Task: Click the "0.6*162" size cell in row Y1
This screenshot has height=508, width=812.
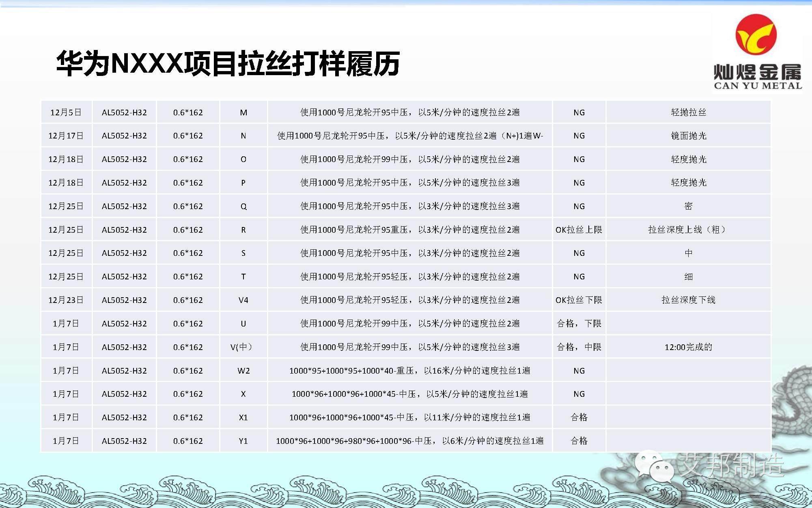Action: 188,441
